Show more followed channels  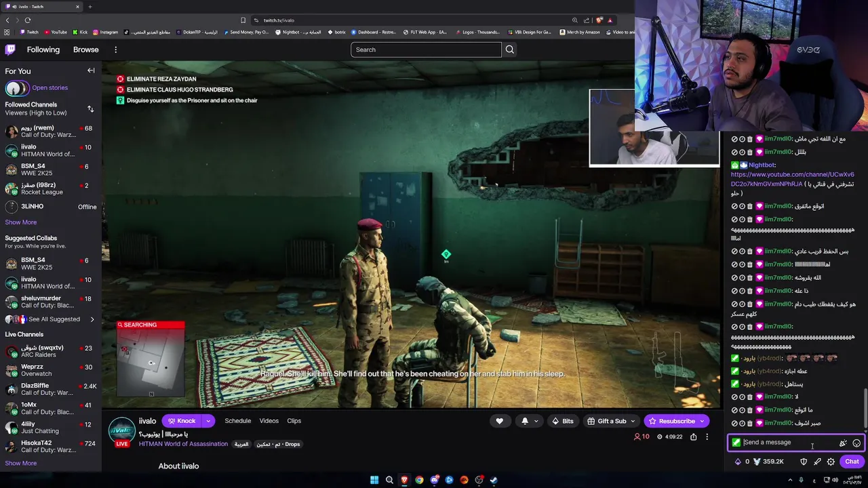21,222
